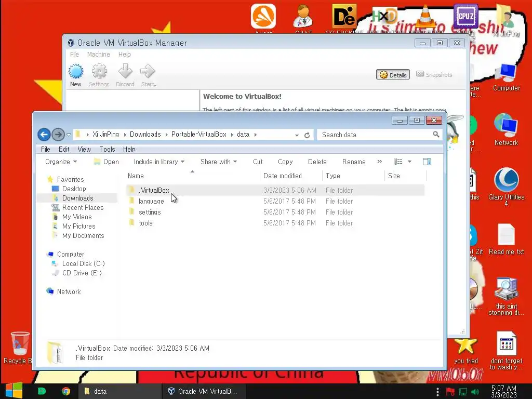Viewport: 532px width, 399px height.
Task: Open Explorer's Edit menu
Action: 64,149
